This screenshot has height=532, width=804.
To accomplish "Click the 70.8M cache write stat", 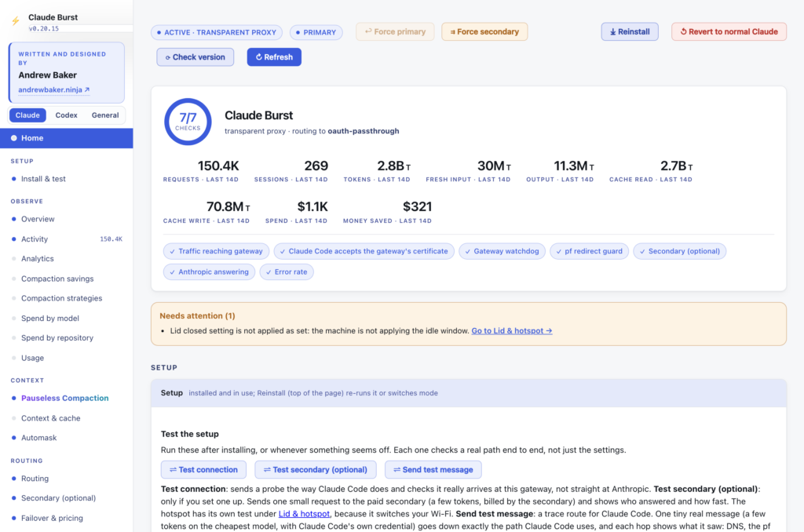I will coord(206,212).
